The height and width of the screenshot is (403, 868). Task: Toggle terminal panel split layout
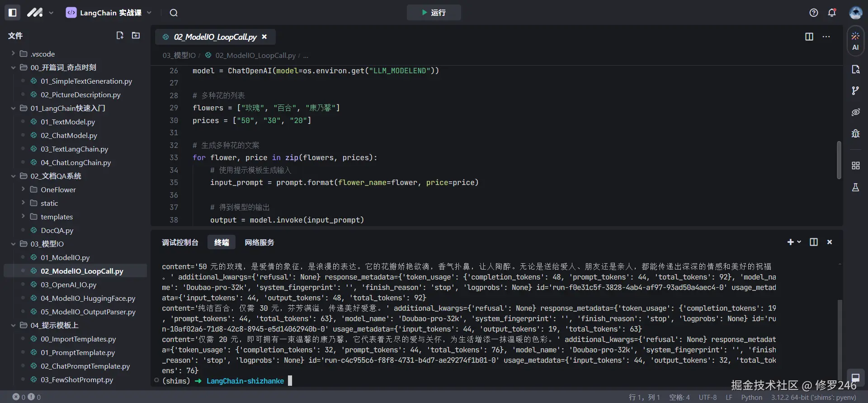tap(814, 242)
